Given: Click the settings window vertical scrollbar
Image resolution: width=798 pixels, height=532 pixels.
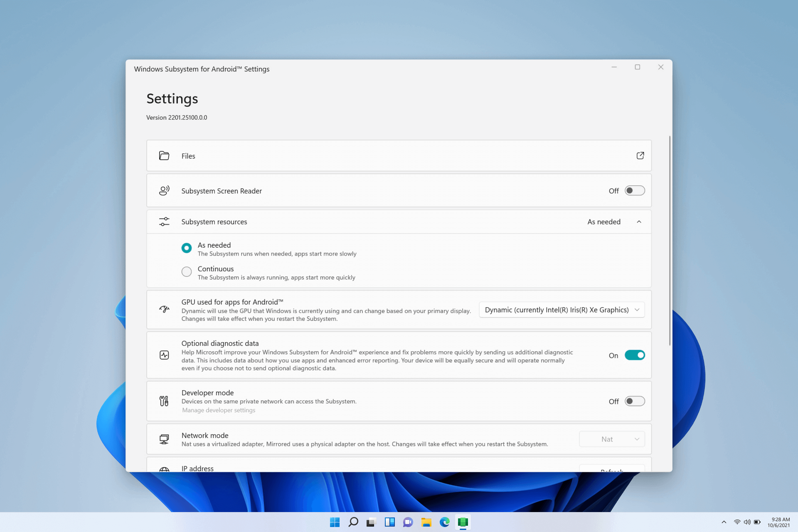Looking at the screenshot, I should [x=670, y=240].
